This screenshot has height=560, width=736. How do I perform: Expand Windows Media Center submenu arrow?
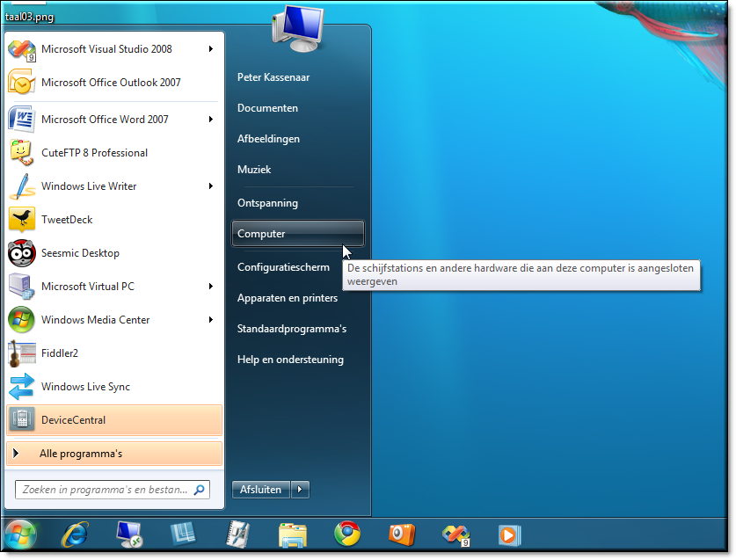pyautogui.click(x=211, y=320)
